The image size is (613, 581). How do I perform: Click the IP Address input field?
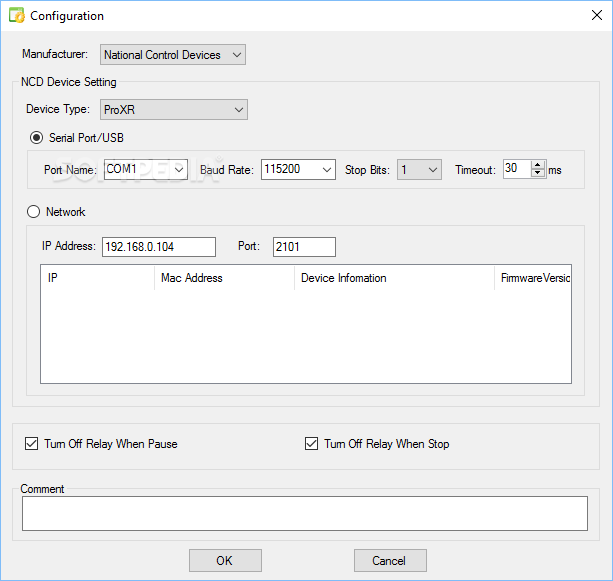pyautogui.click(x=159, y=247)
